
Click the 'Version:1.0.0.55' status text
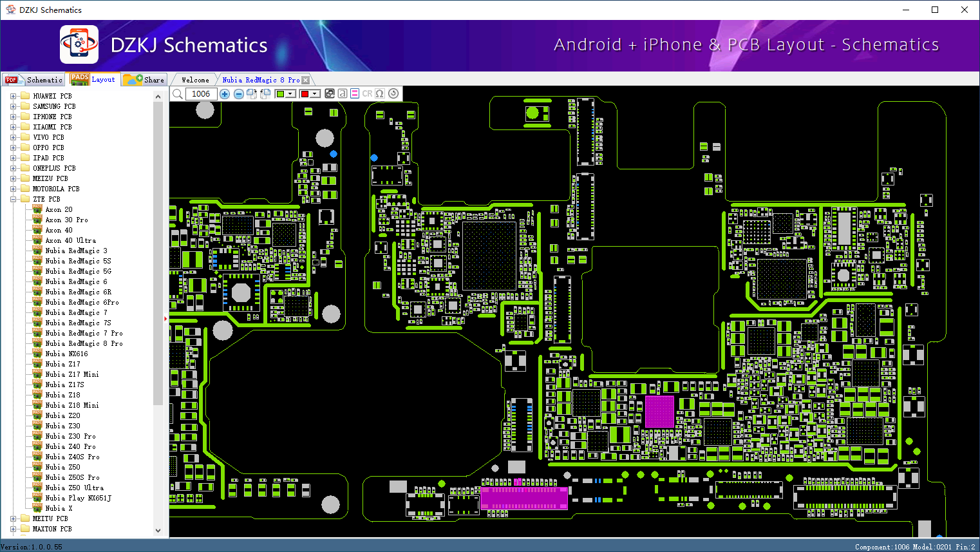coord(32,547)
